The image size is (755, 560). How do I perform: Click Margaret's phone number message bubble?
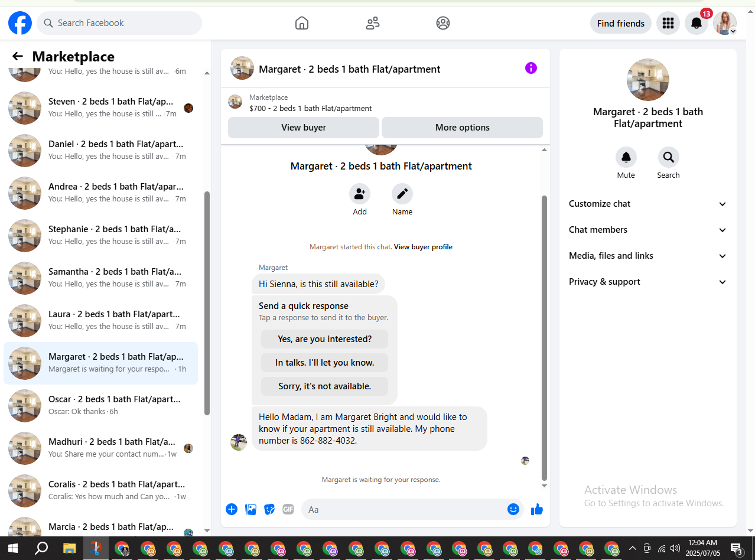369,429
